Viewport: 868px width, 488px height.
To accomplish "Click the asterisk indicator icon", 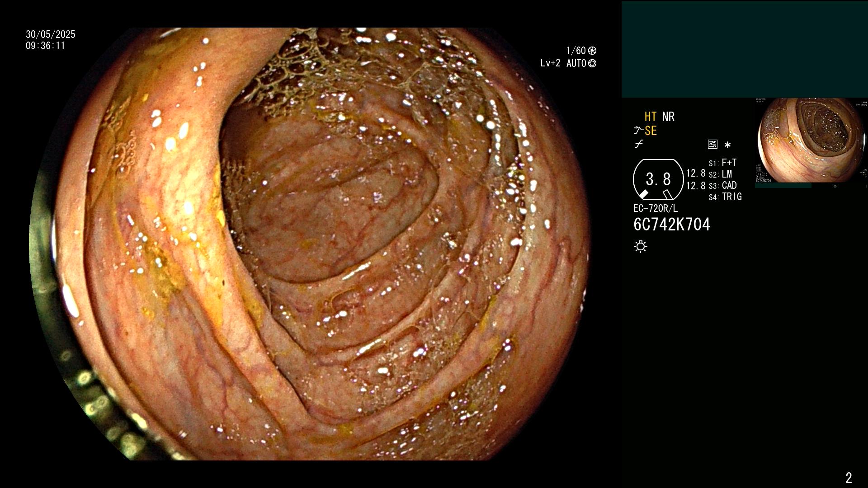I will click(727, 145).
